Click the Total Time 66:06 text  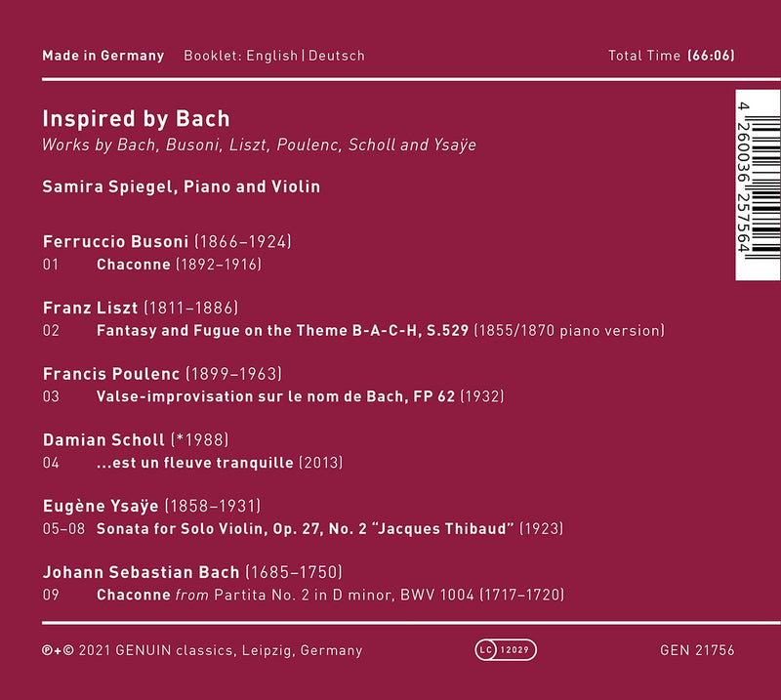pyautogui.click(x=671, y=56)
